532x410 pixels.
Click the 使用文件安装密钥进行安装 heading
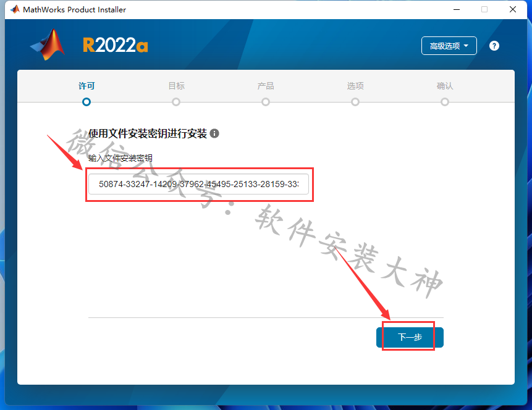click(x=148, y=133)
